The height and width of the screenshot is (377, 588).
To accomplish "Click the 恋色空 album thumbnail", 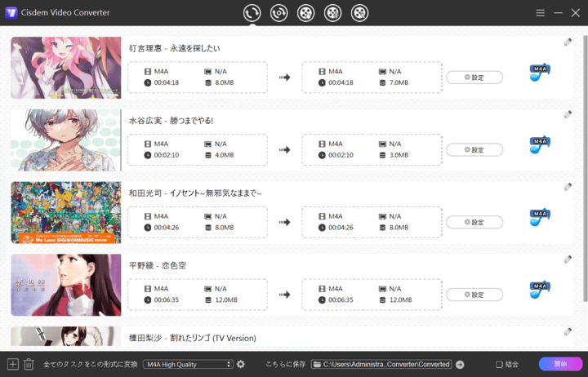I will point(66,285).
